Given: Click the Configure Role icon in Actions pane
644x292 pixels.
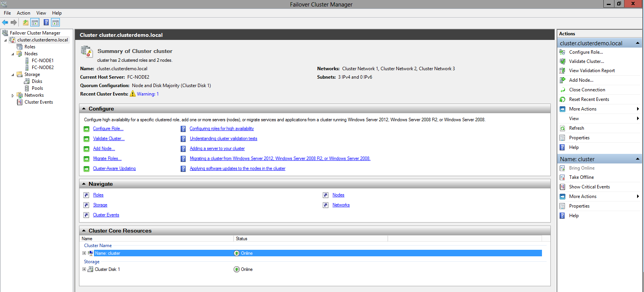Looking at the screenshot, I should (562, 52).
